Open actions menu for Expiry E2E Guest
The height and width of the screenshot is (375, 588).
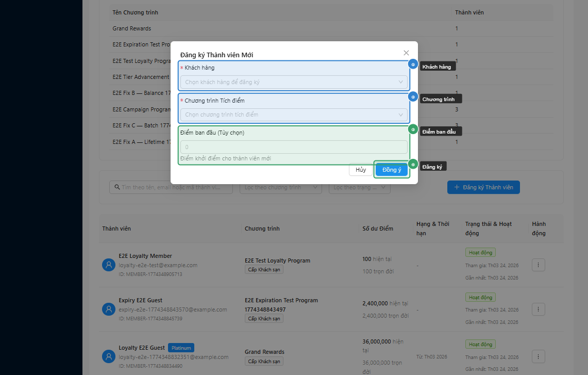coord(538,309)
